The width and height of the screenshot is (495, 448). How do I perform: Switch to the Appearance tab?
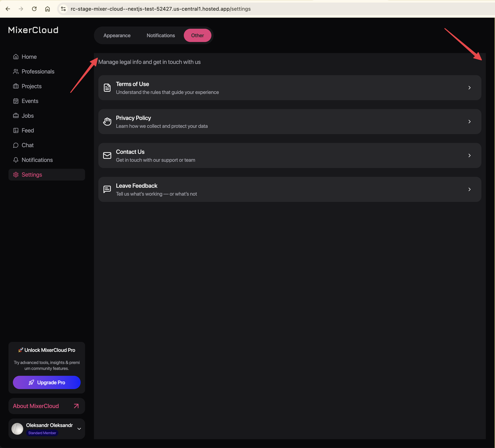[x=117, y=35]
